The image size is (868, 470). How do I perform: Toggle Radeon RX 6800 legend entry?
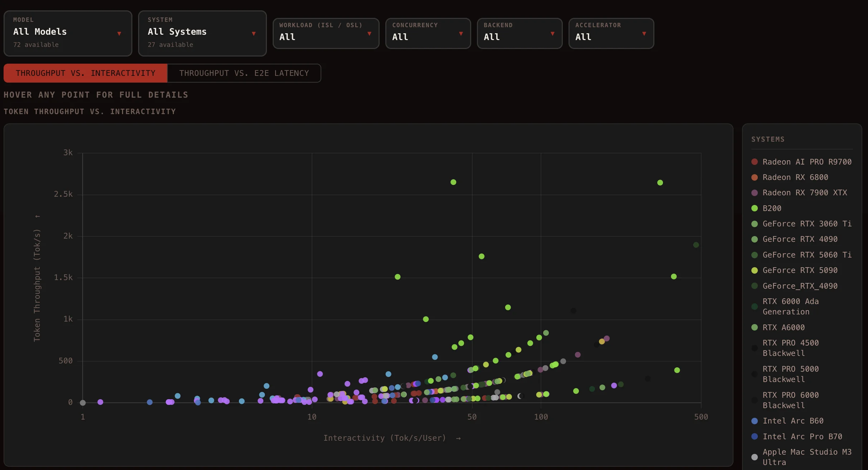[790, 177]
